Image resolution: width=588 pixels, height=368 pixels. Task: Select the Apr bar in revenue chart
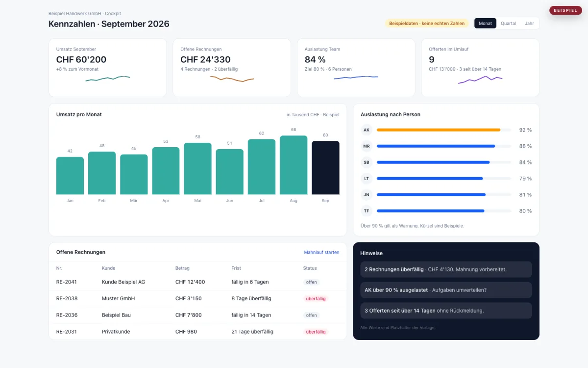166,171
